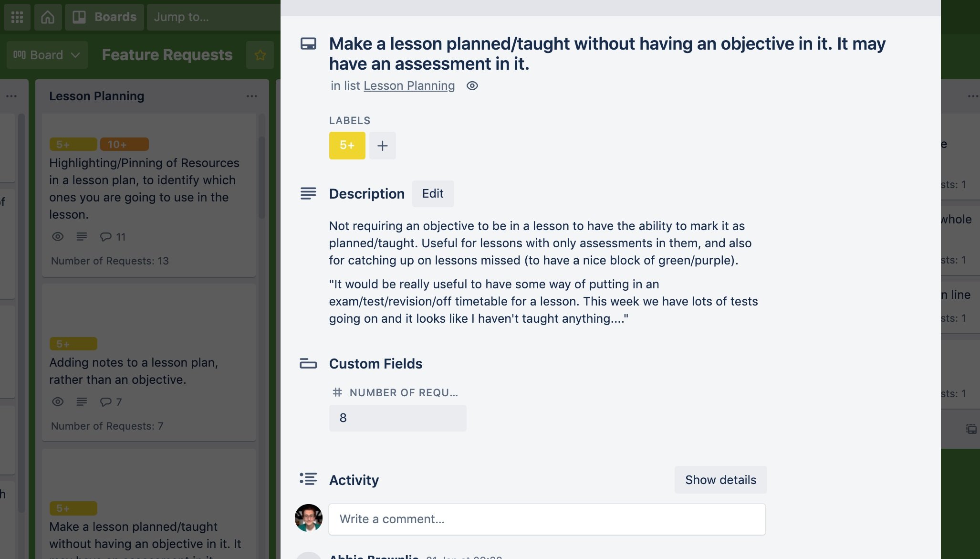The width and height of the screenshot is (980, 559).
Task: Add a new label with the plus button
Action: [383, 146]
